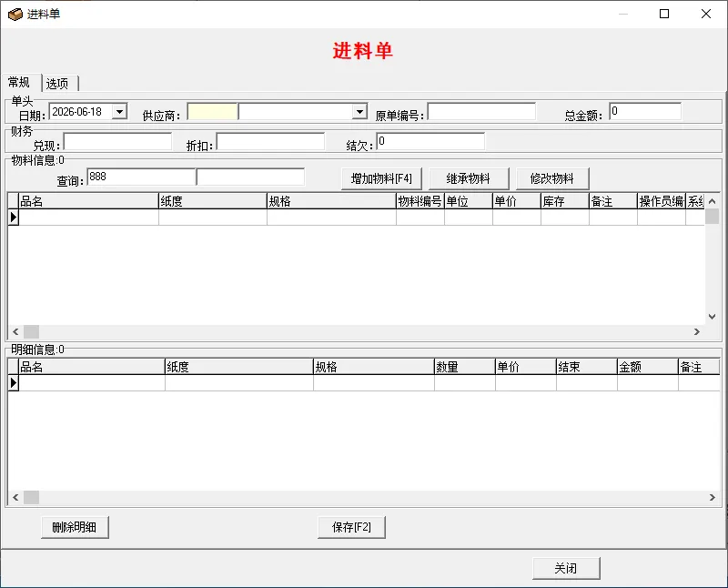Click the 继承物料 button
Screen dimensions: 728x588
pyautogui.click(x=469, y=178)
